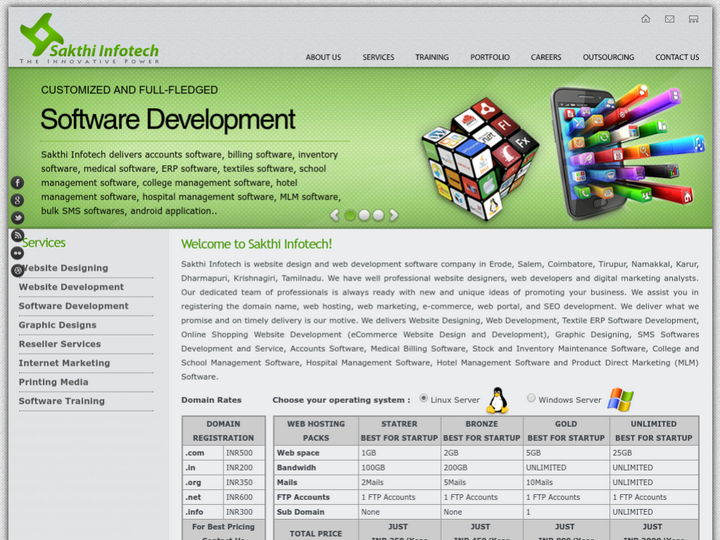Click the Linux penguin icon
The width and height of the screenshot is (720, 540).
[x=497, y=400]
